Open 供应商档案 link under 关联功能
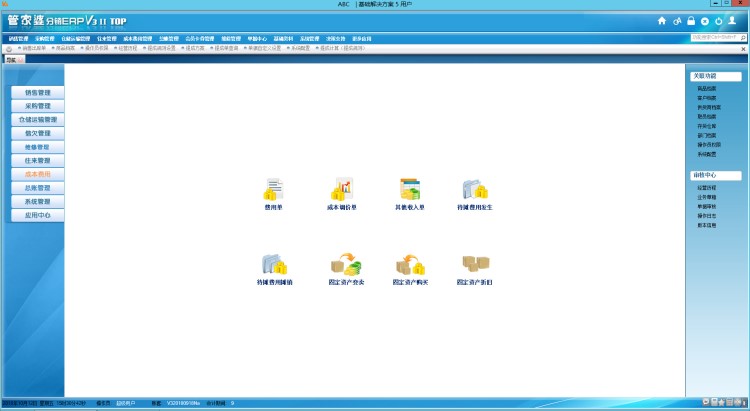The width and height of the screenshot is (750, 411). [709, 107]
